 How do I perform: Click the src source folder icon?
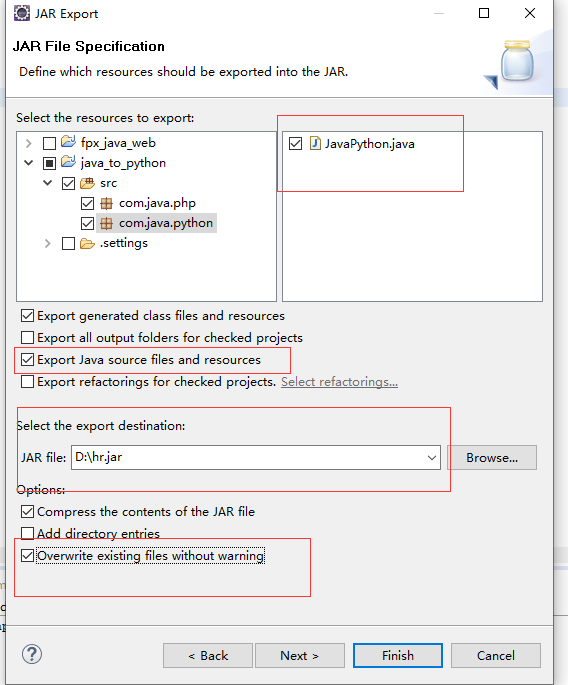point(87,183)
